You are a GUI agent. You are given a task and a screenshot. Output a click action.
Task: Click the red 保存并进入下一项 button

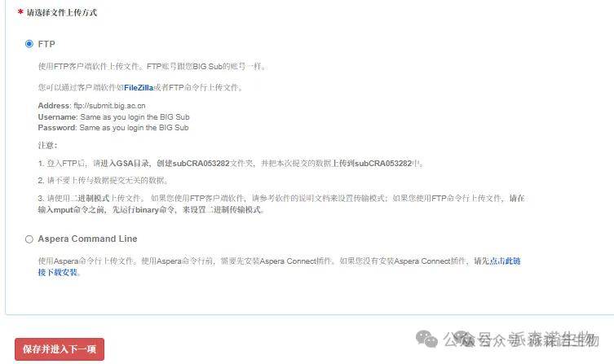point(60,349)
